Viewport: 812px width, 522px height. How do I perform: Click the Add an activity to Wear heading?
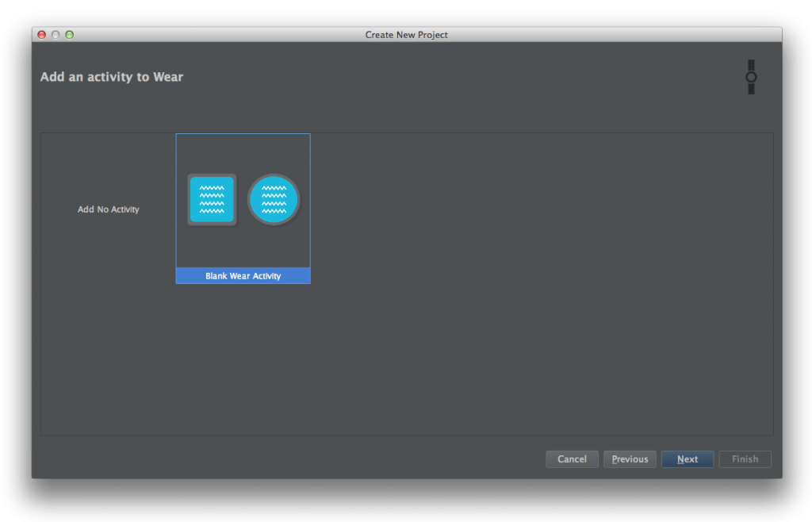click(111, 77)
